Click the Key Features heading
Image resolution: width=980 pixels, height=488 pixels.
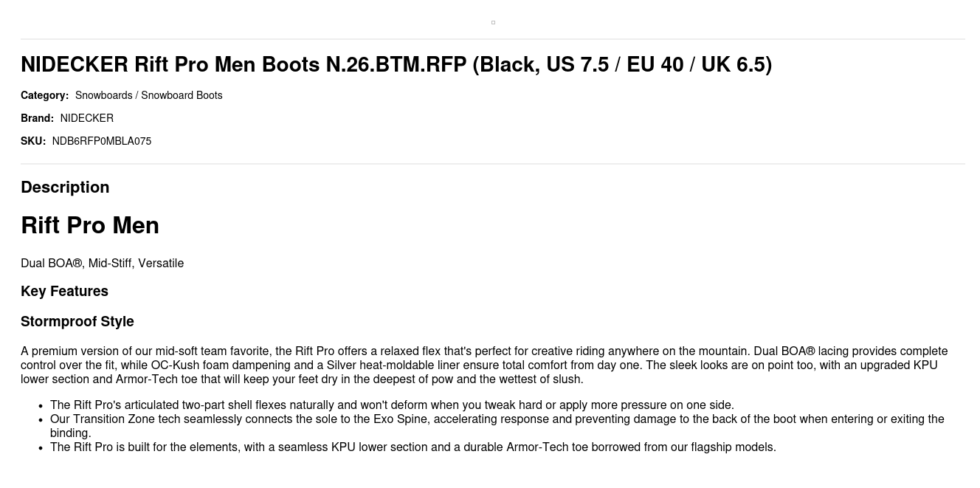tap(64, 292)
